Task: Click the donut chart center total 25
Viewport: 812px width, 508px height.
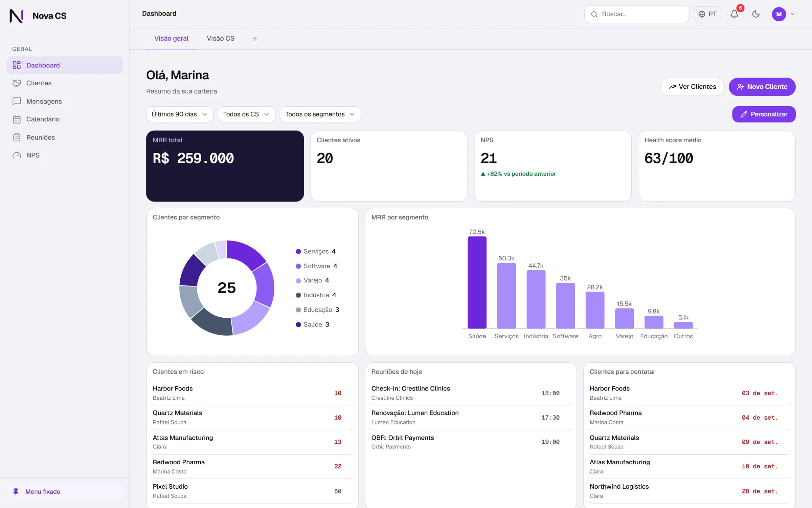Action: coord(227,288)
